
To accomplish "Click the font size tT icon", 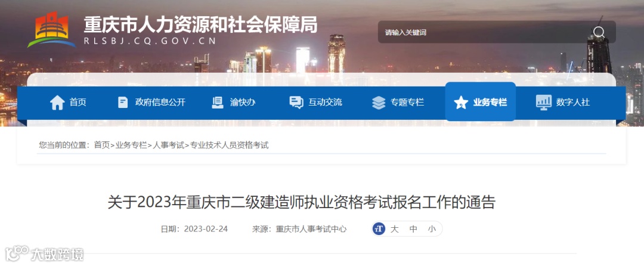I will (379, 228).
